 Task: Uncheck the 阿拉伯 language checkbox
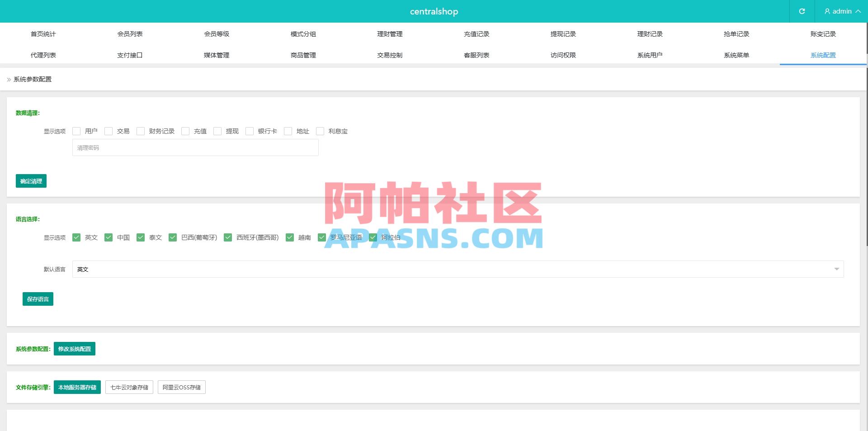tap(373, 237)
